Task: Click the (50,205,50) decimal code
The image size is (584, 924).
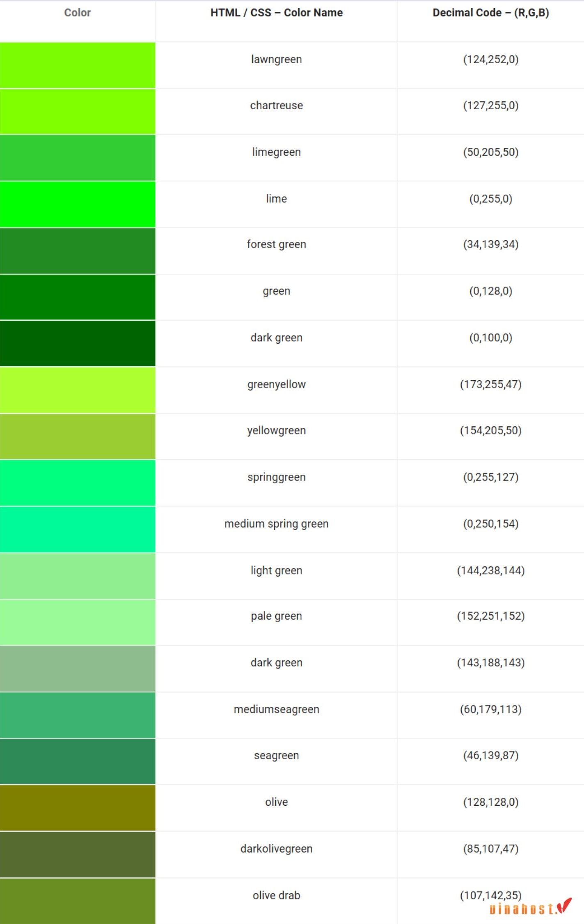Action: click(x=491, y=152)
